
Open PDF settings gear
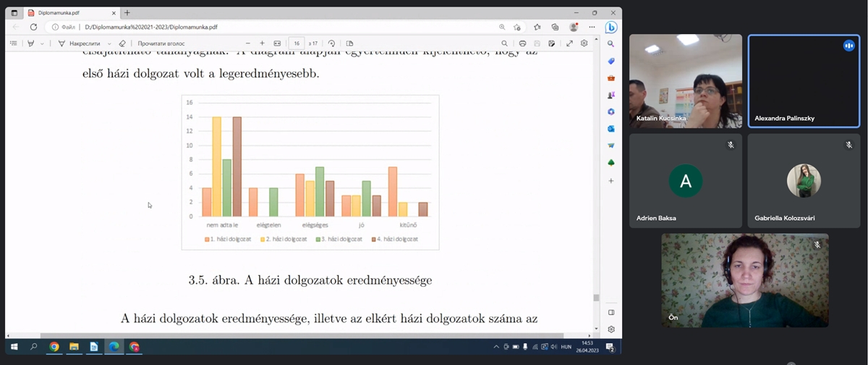click(x=584, y=43)
